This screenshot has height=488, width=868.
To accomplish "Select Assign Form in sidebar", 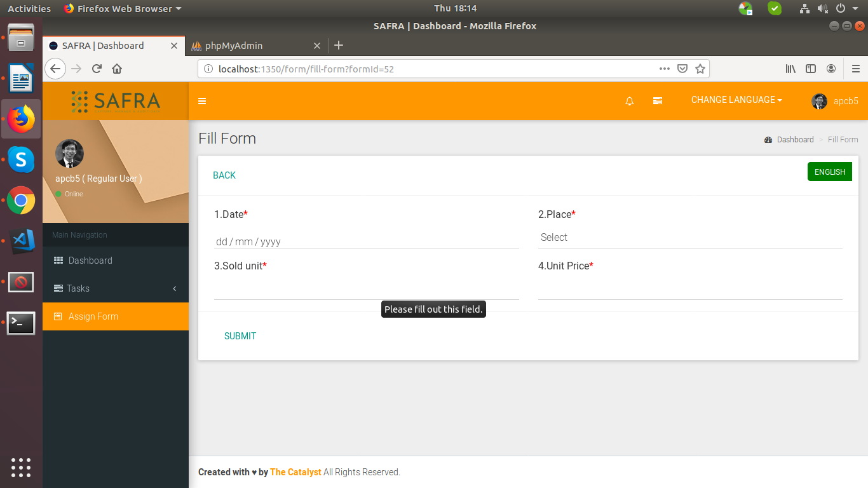I will click(x=116, y=316).
